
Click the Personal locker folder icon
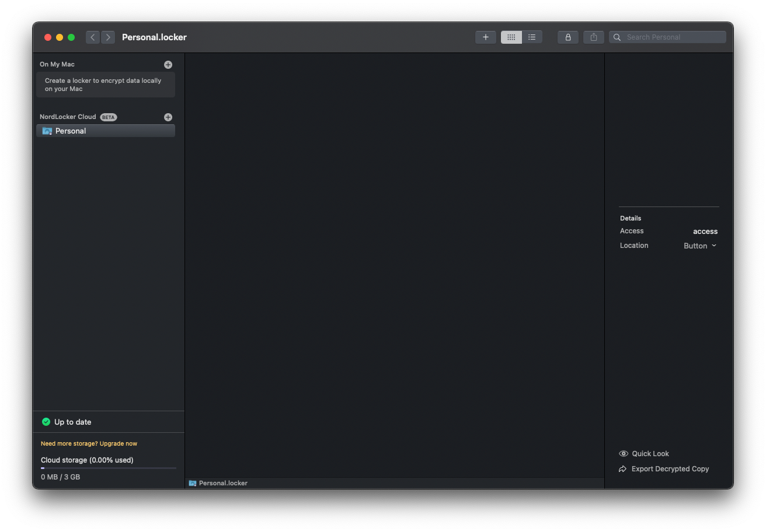[x=47, y=131]
